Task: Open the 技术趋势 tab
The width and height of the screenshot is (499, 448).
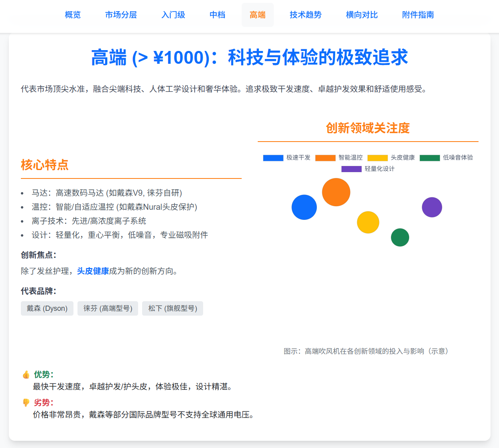Action: pos(306,15)
